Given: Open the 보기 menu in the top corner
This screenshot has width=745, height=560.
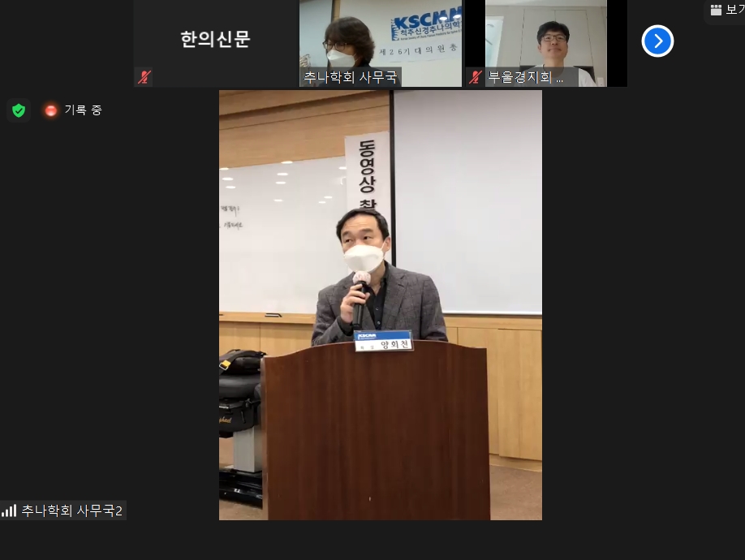Looking at the screenshot, I should point(725,11).
